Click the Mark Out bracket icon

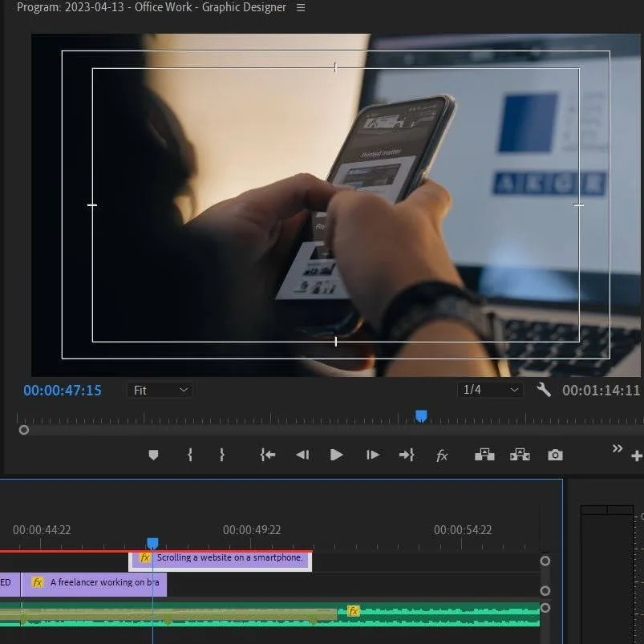(222, 455)
